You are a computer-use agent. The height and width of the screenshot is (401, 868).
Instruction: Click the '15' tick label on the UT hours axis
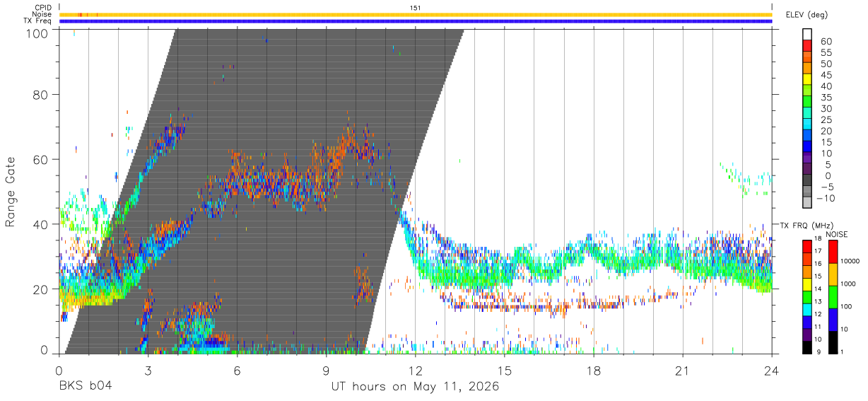(x=505, y=371)
